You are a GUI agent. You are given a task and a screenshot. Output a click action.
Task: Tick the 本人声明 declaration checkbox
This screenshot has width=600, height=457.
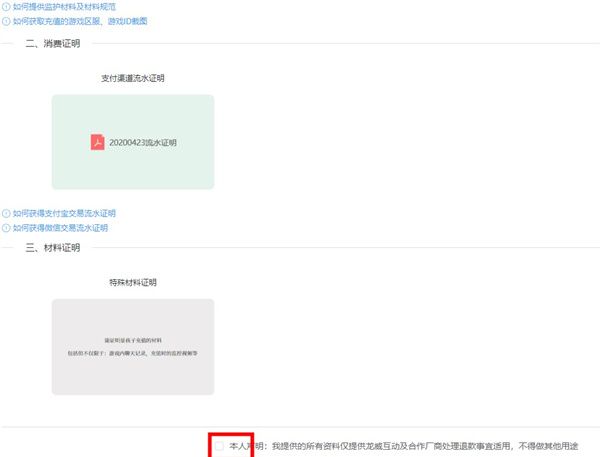pos(220,445)
